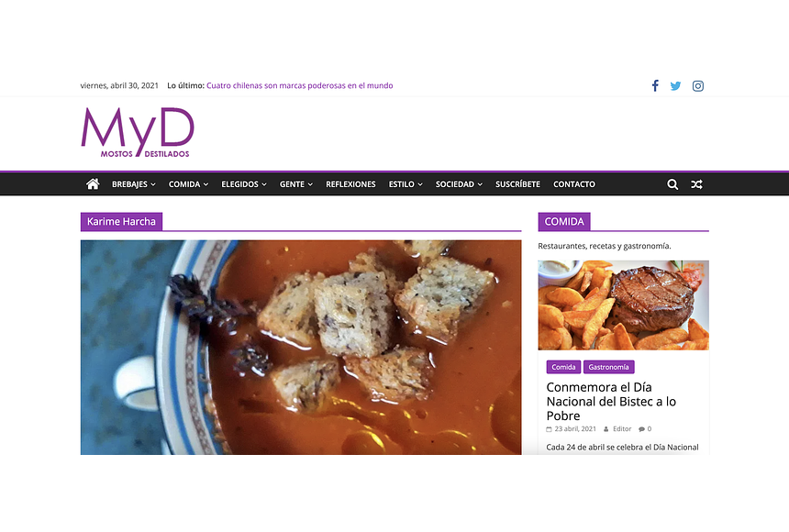View a random post shuffle icon
Image resolution: width=789 pixels, height=532 pixels.
click(x=696, y=184)
